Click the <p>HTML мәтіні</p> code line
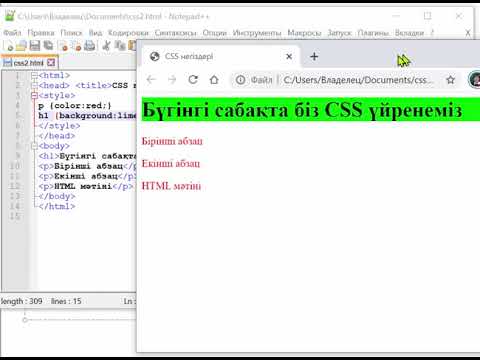The image size is (480, 360). pyautogui.click(x=86, y=186)
